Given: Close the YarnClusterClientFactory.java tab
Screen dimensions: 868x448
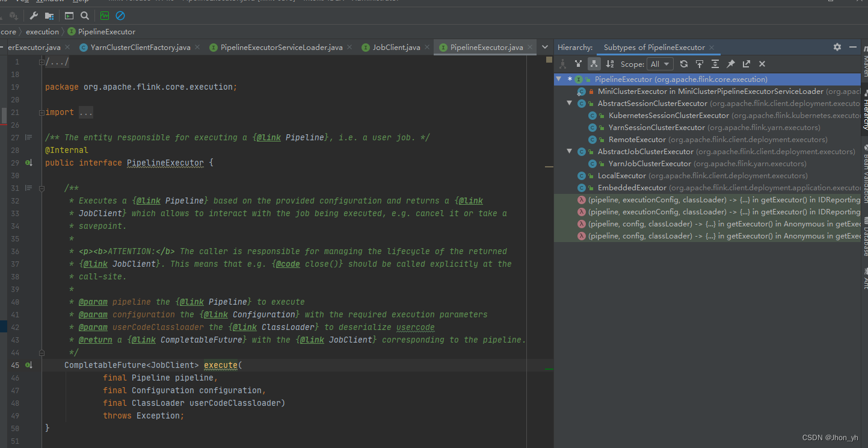Looking at the screenshot, I should point(199,47).
